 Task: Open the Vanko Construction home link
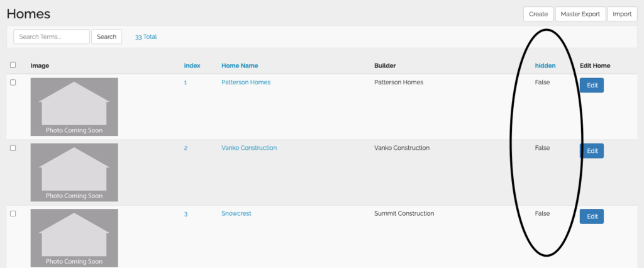pos(249,148)
